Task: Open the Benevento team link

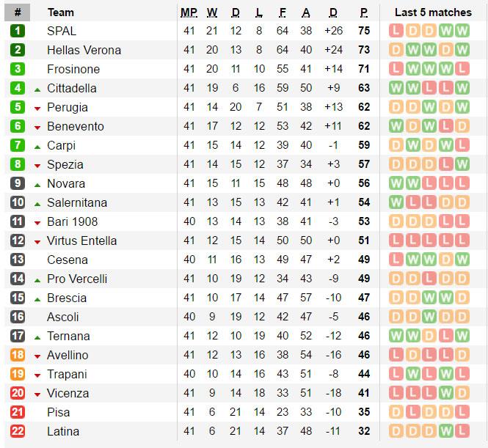Action: click(75, 126)
